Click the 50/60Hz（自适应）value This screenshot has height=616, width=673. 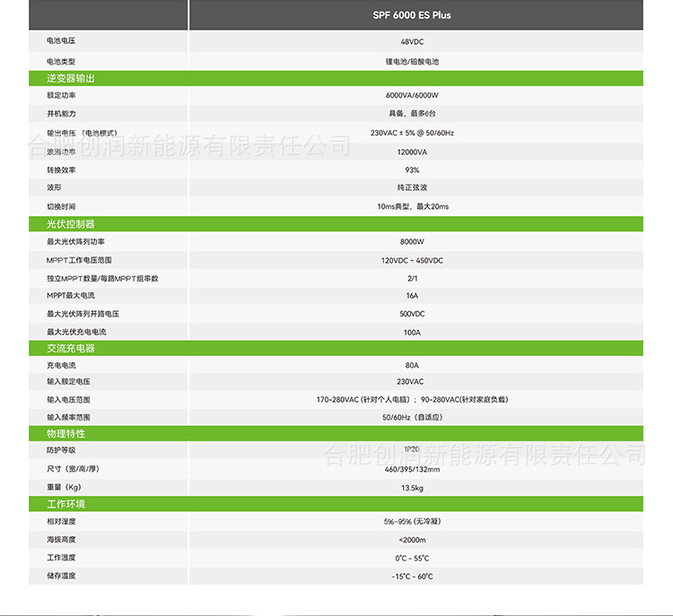click(x=412, y=417)
